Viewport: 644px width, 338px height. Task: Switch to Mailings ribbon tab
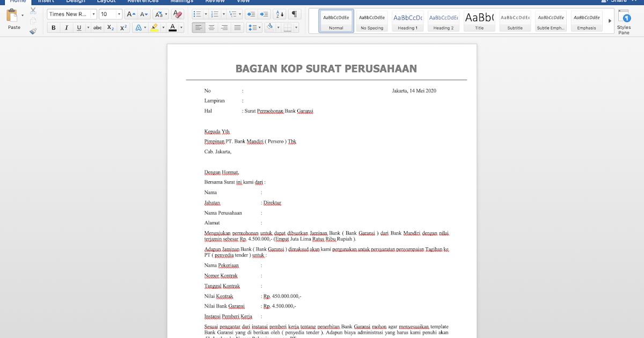click(x=181, y=2)
